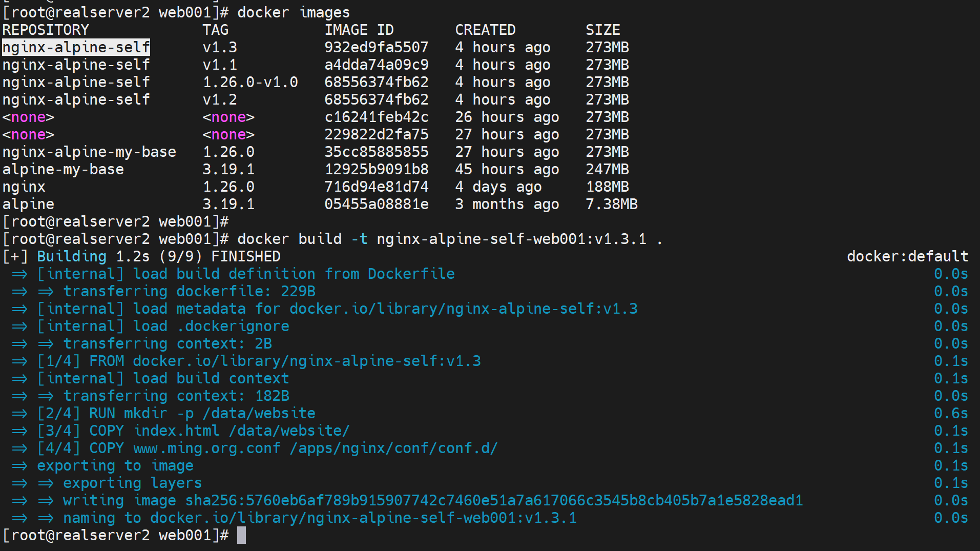Click the docker:default label
Image resolution: width=980 pixels, height=551 pixels.
pyautogui.click(x=907, y=257)
